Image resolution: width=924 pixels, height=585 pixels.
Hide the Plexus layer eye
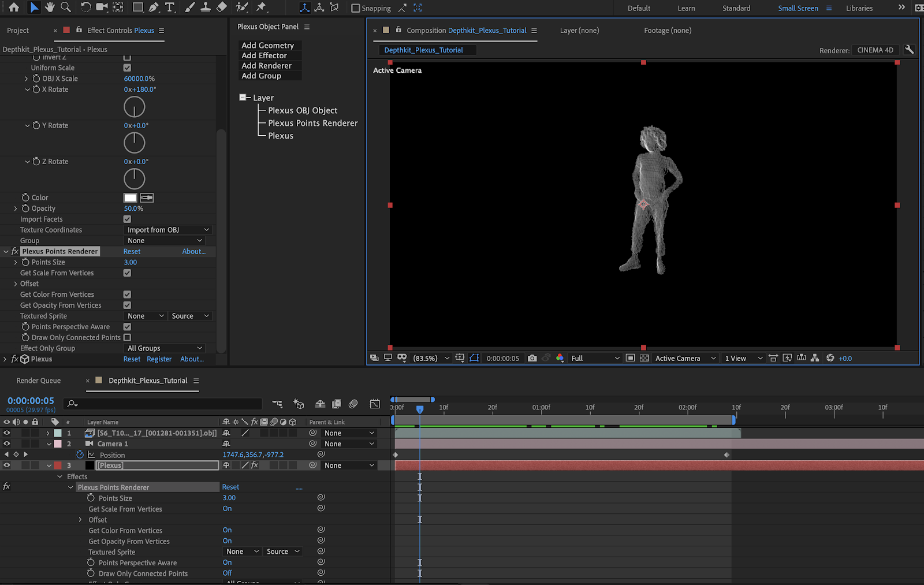(6, 465)
